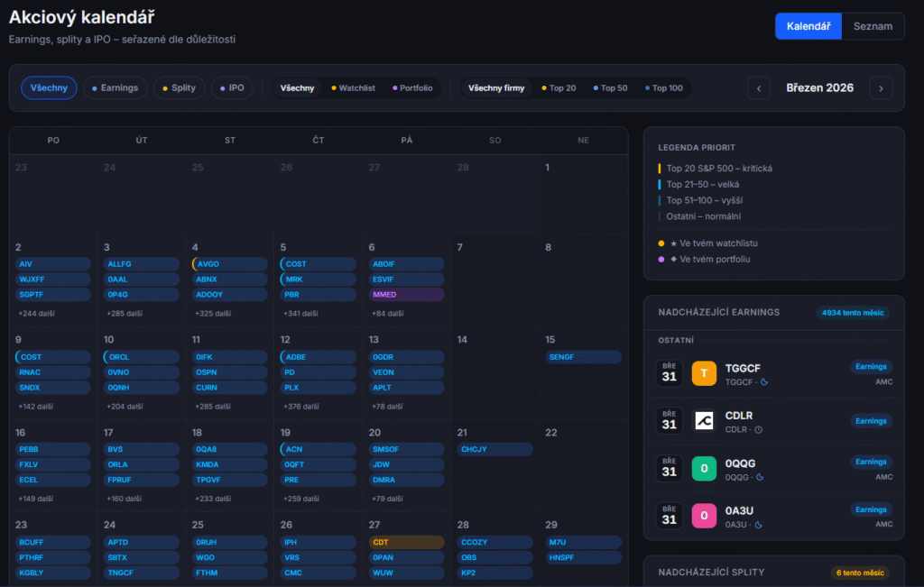Advance to next month with right arrow
Screen dimensions: 924x587
pyautogui.click(x=881, y=88)
